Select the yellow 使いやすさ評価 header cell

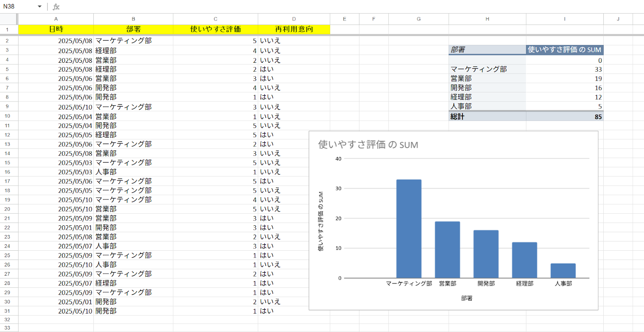click(x=215, y=29)
